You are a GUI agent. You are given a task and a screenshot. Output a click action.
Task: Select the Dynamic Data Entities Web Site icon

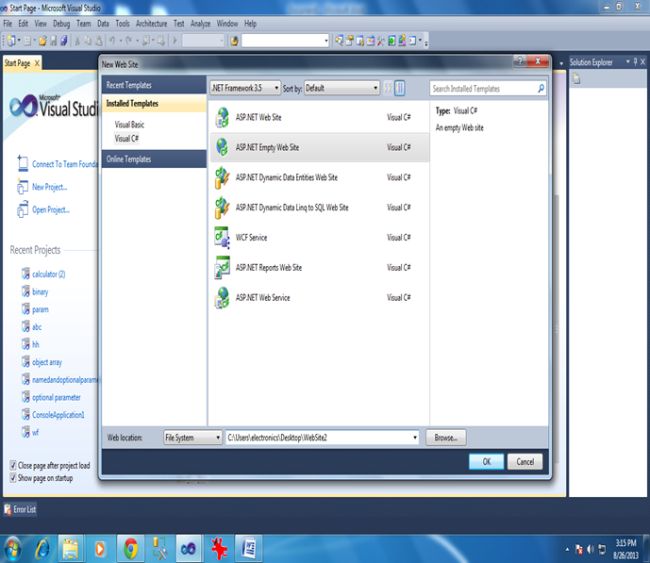point(222,177)
